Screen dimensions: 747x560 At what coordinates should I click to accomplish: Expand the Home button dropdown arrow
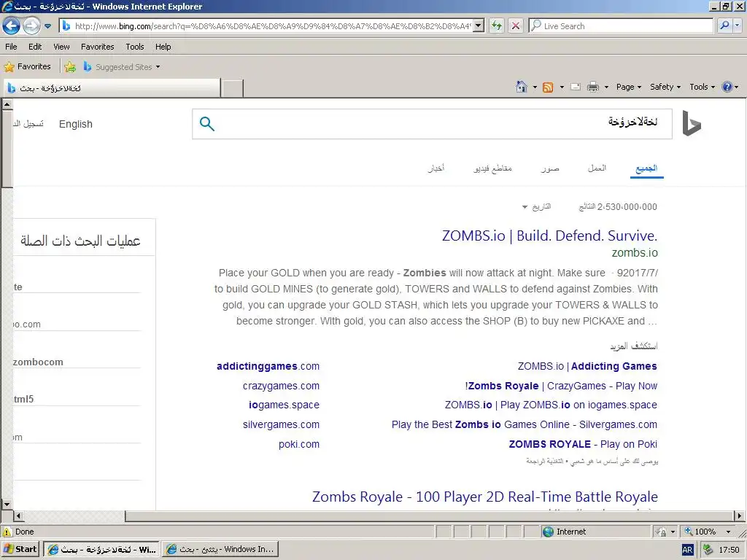coord(535,87)
